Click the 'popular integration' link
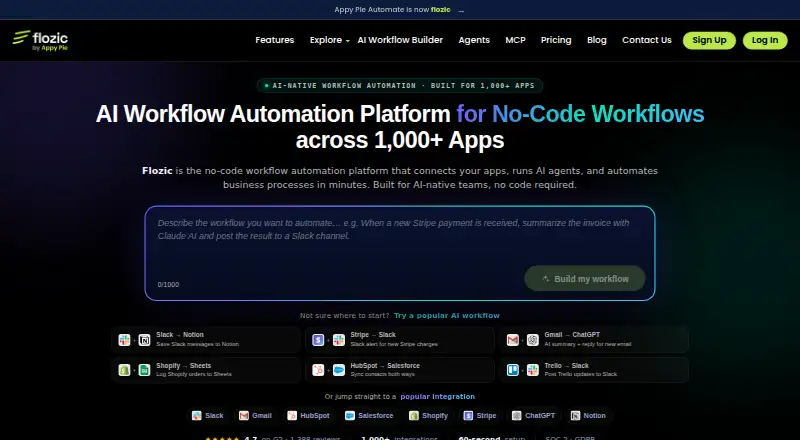 (x=437, y=396)
